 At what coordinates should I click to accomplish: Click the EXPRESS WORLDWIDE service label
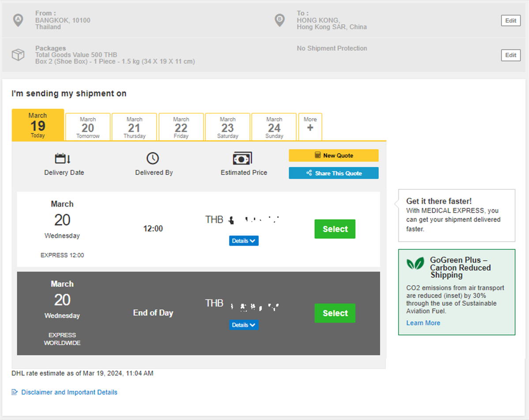(62, 339)
